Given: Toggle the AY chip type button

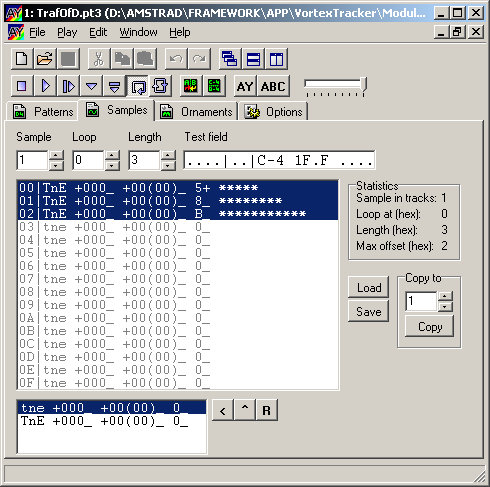Looking at the screenshot, I should (245, 86).
